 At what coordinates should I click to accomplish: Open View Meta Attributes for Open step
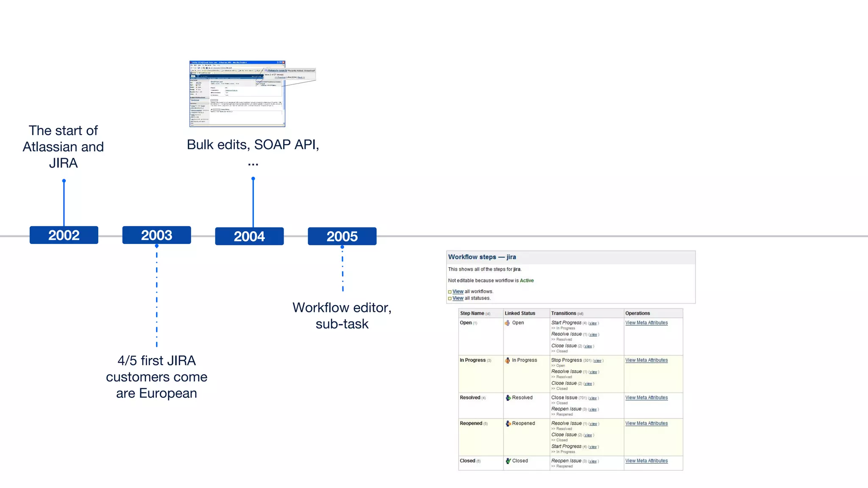646,323
